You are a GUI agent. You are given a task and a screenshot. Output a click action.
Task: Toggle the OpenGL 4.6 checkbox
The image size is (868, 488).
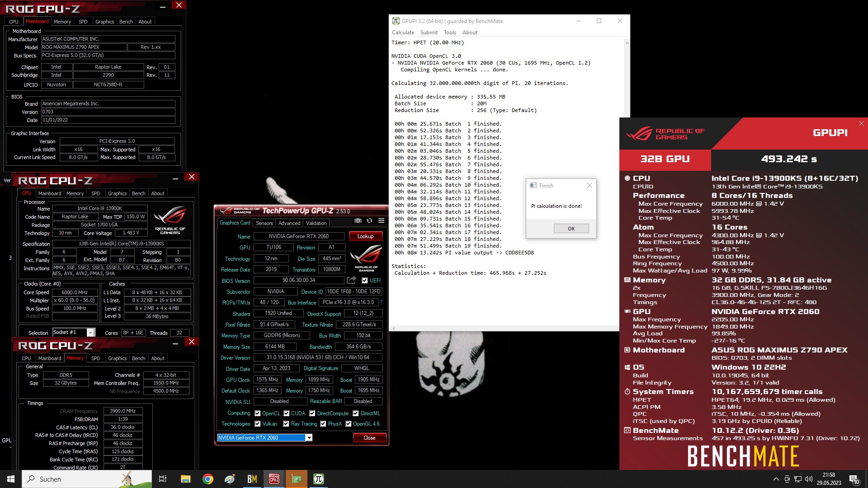348,423
